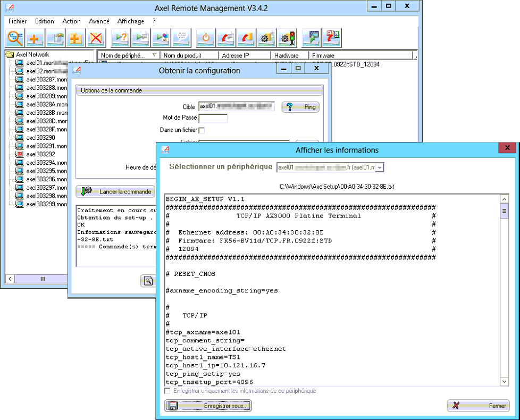Viewport: 520px width, 420px height.
Task: Click the Ping button
Action: pyautogui.click(x=300, y=107)
